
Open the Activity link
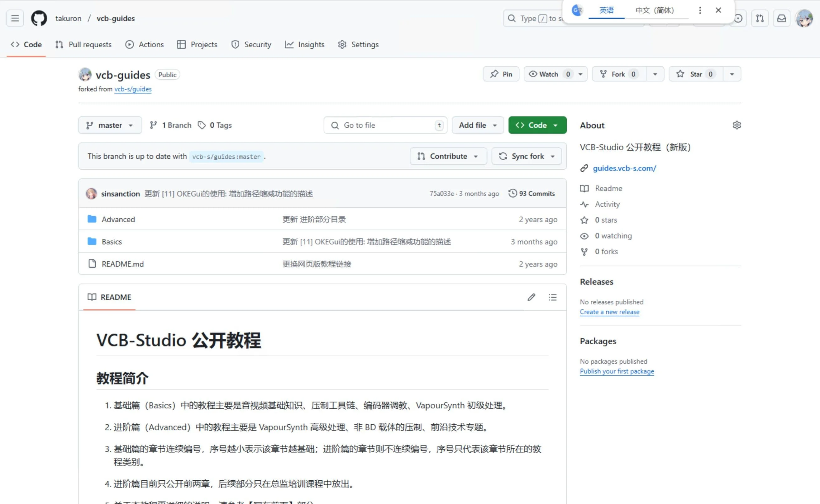600,204
